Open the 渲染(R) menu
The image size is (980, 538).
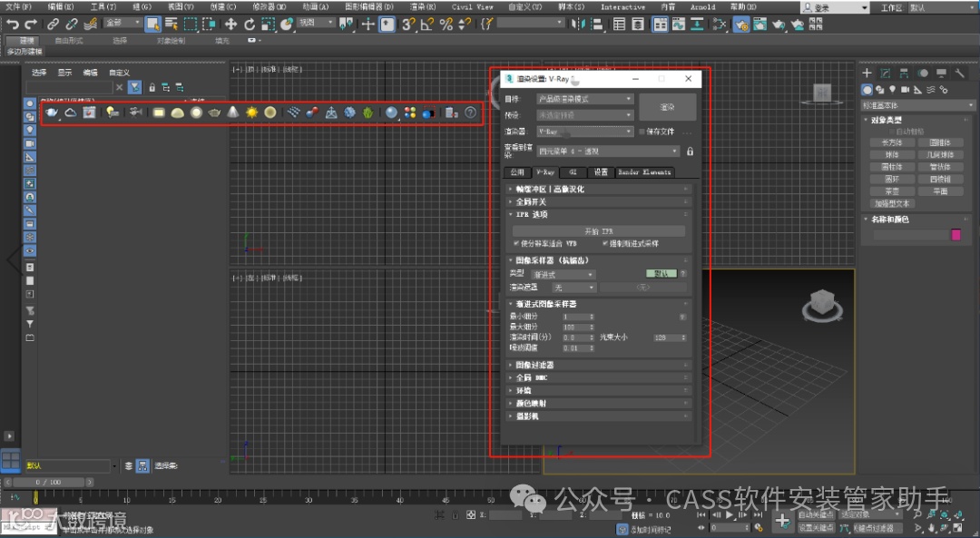point(423,7)
